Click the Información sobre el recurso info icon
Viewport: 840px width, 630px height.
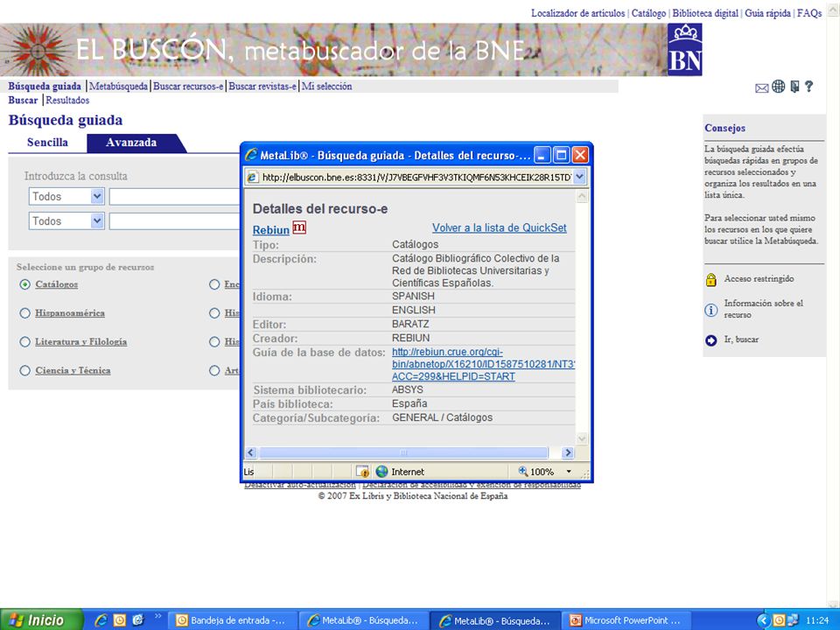710,310
